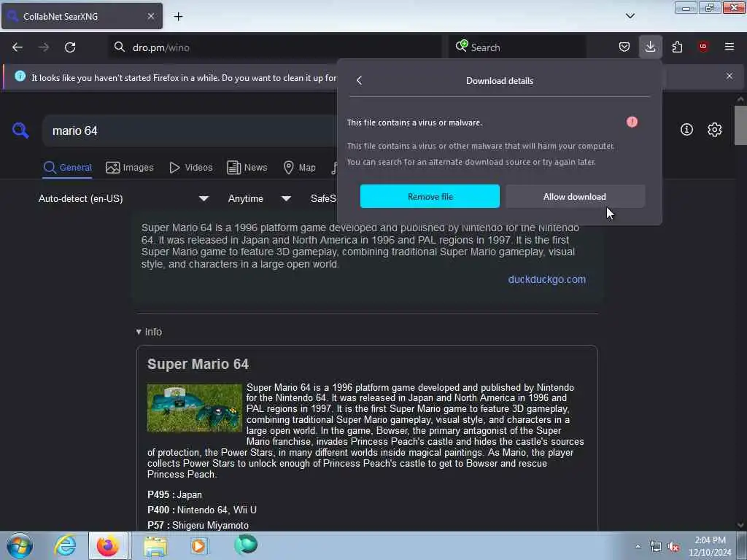Click the Nintendo 64 console thumbnail
Screen dimensions: 747x560
point(194,408)
